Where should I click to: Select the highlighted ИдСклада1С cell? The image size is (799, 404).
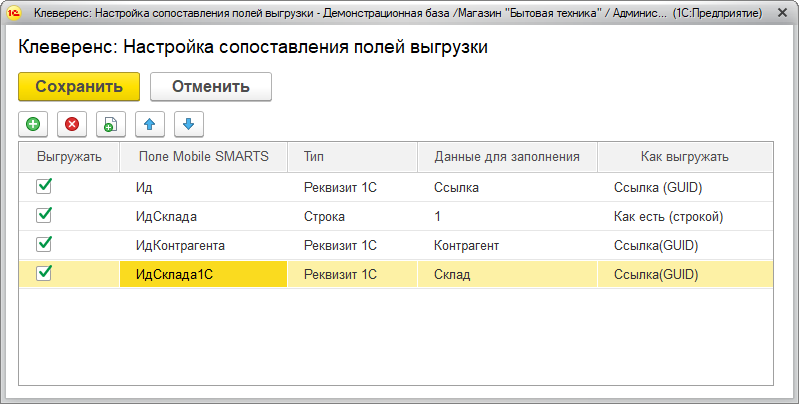[x=203, y=275]
